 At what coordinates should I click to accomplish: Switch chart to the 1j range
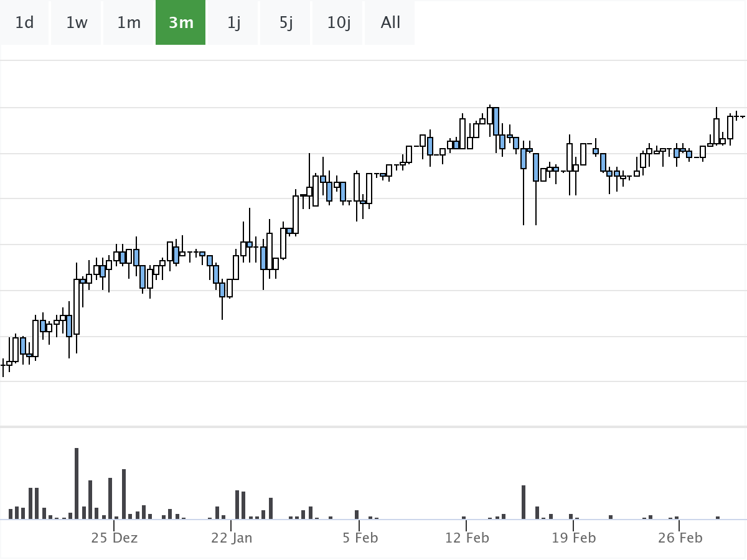pyautogui.click(x=233, y=23)
